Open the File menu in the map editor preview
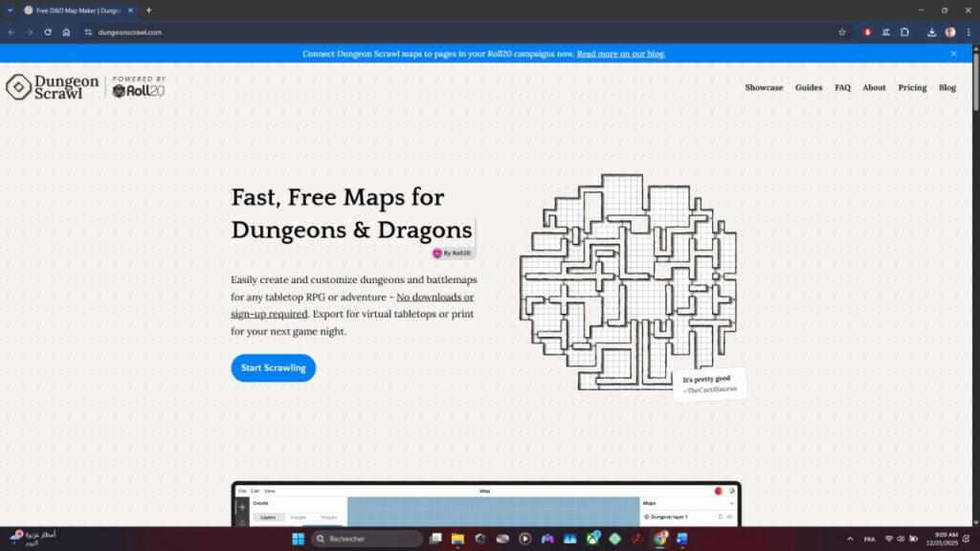980x551 pixels. tap(242, 490)
